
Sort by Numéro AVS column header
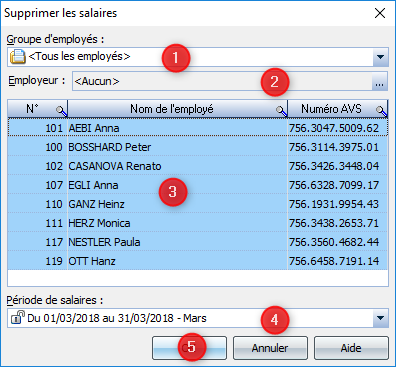coord(338,109)
